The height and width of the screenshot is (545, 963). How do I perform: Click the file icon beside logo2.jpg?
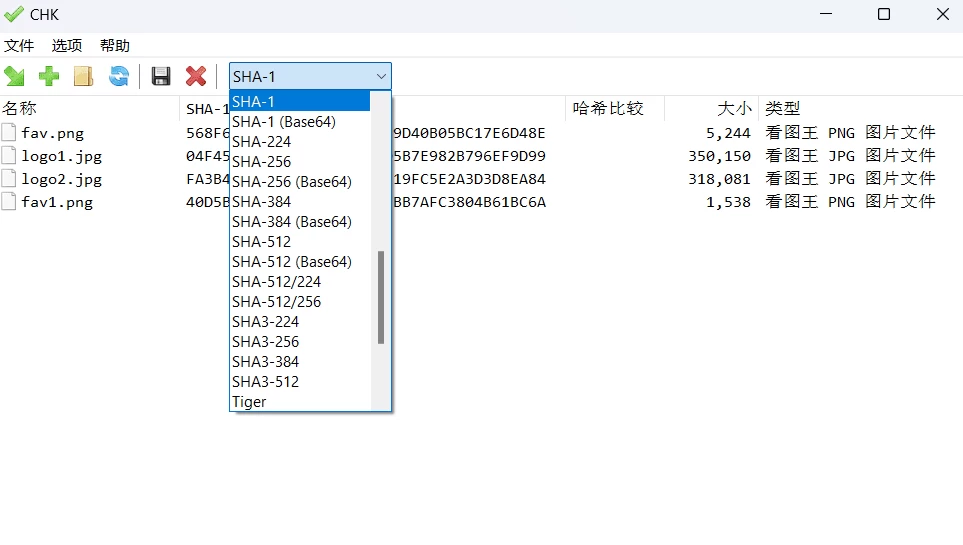9,179
